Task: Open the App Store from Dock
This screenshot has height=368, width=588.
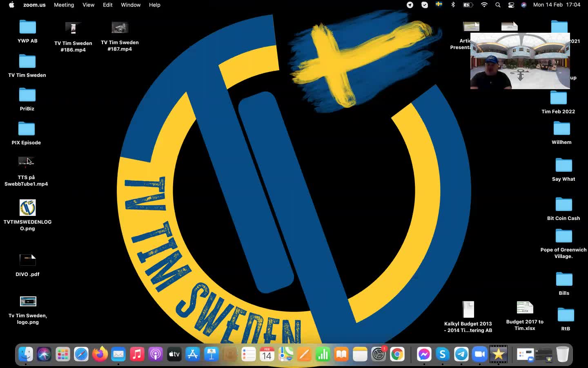Action: [x=193, y=354]
